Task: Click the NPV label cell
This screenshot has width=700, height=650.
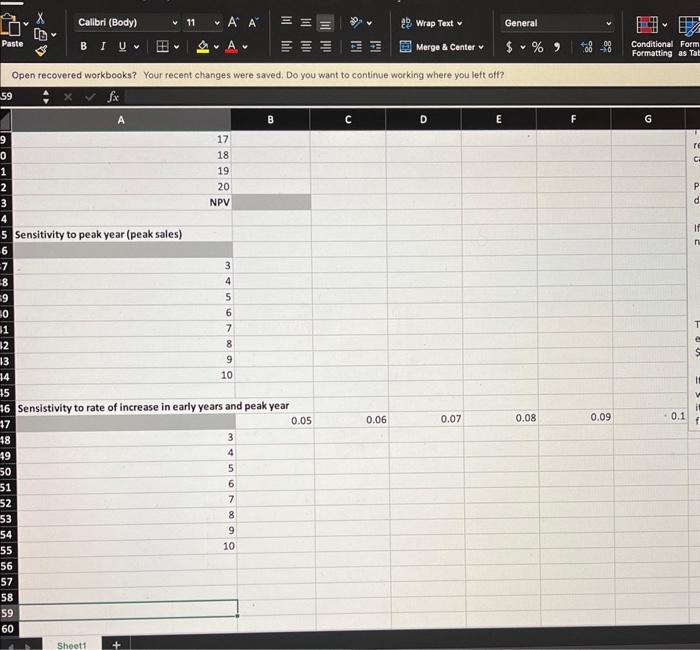Action: click(x=122, y=202)
